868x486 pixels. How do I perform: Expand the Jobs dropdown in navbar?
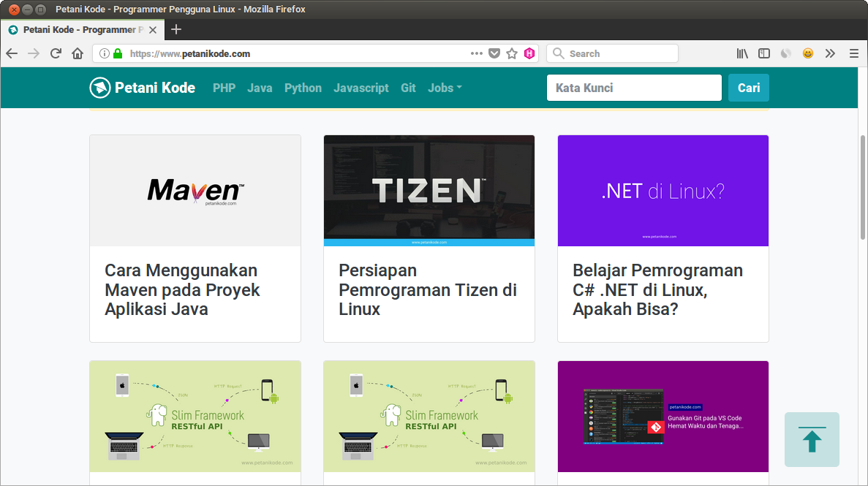tap(445, 88)
